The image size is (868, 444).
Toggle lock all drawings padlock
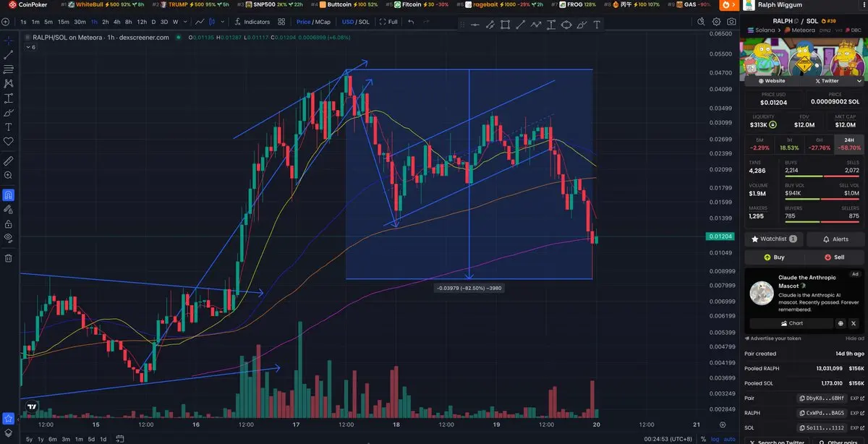click(x=8, y=223)
